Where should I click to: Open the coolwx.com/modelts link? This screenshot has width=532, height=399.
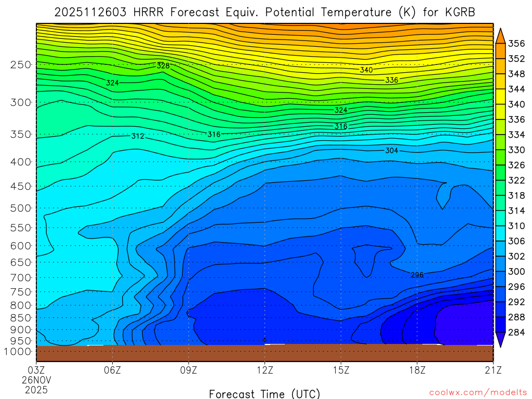pyautogui.click(x=478, y=393)
